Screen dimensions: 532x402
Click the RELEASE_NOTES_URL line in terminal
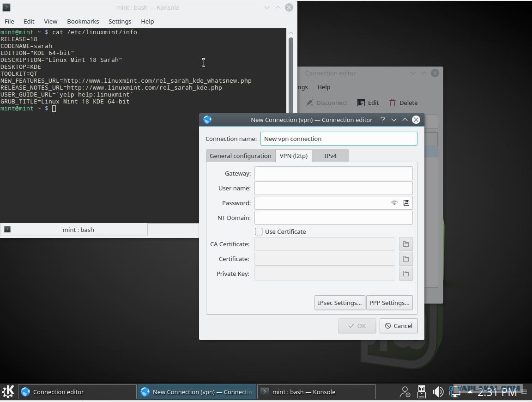pos(111,88)
